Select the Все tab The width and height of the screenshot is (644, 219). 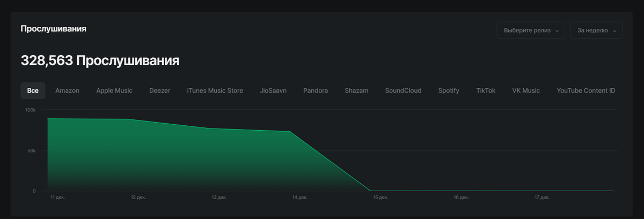click(33, 90)
